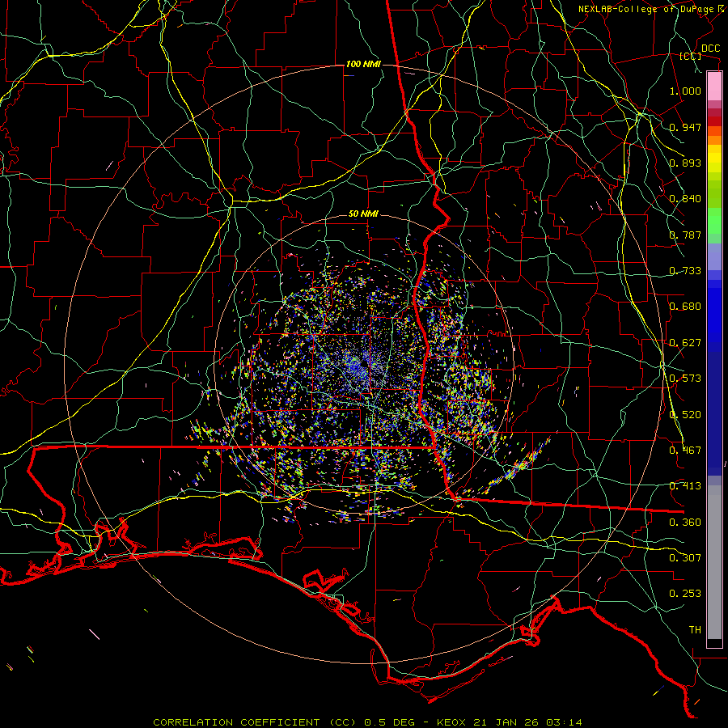Click the TH threshold label
The height and width of the screenshot is (728, 728).
pos(695,630)
